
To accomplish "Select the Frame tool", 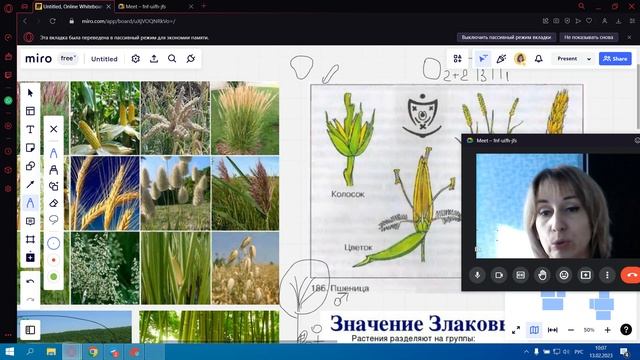I will click(x=30, y=239).
